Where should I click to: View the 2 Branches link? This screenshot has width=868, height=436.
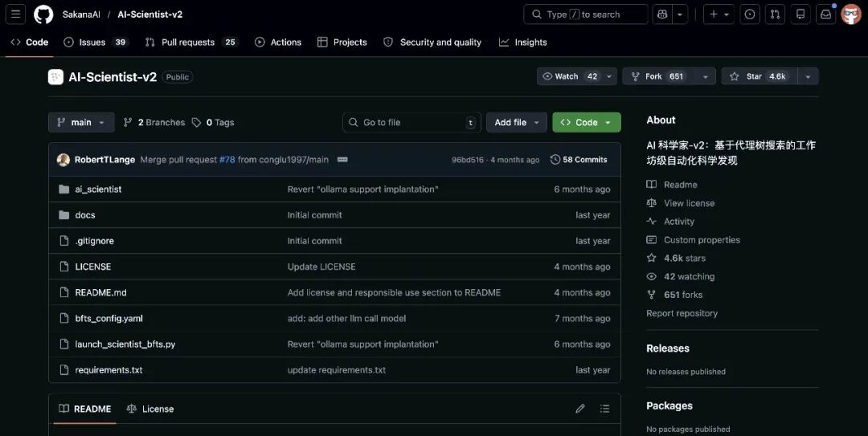[x=154, y=122]
